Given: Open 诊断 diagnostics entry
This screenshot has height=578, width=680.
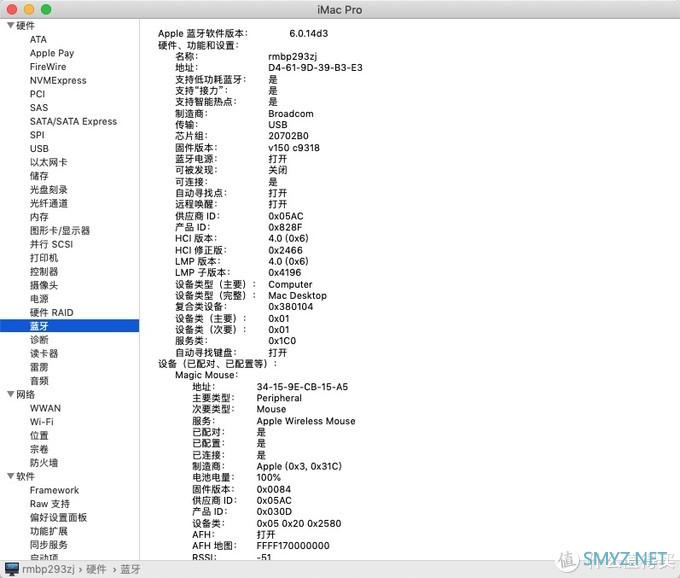Looking at the screenshot, I should coord(39,340).
